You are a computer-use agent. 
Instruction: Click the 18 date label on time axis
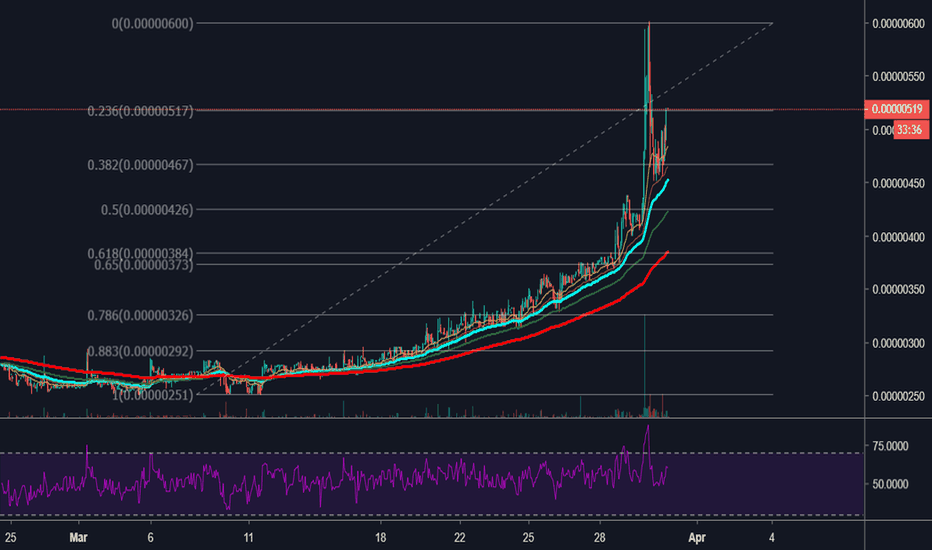(380, 538)
